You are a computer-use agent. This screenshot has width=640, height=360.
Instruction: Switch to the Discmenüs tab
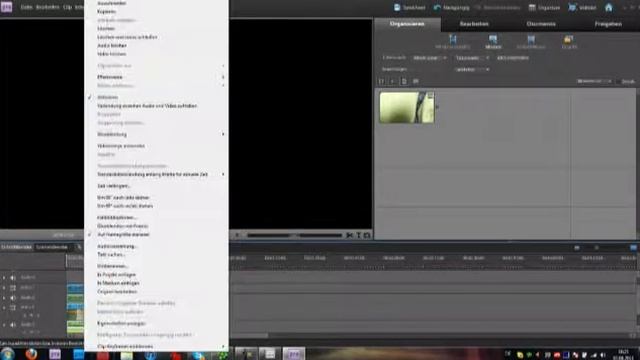(541, 24)
